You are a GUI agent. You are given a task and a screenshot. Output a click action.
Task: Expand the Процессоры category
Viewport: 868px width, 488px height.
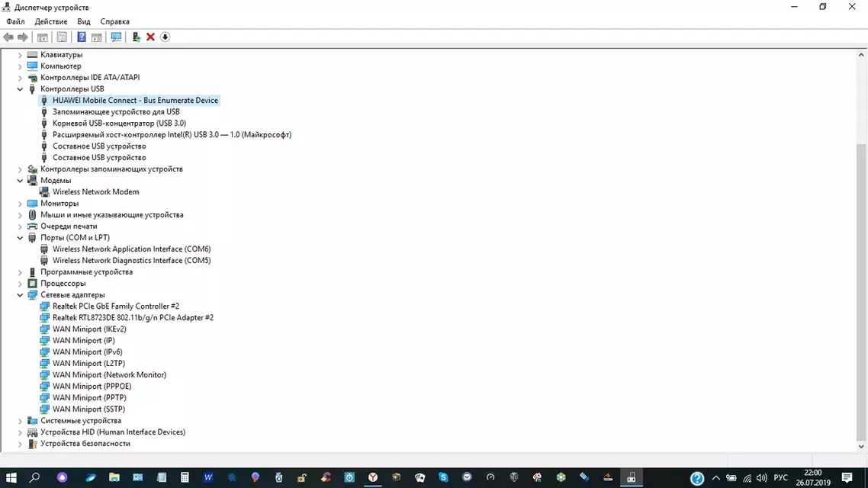pos(21,284)
